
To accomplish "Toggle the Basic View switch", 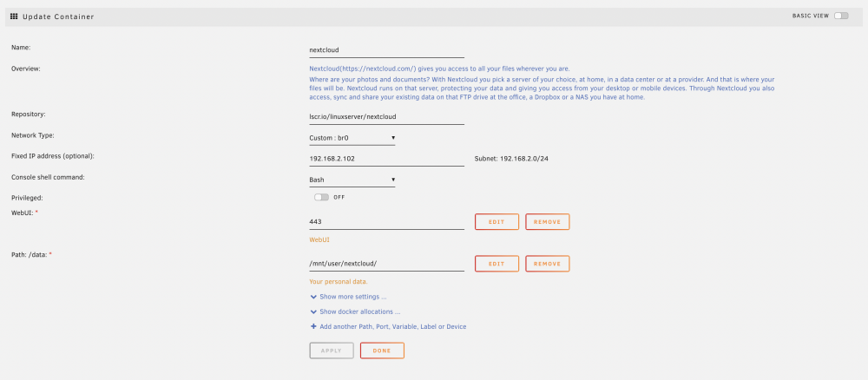I will (x=841, y=16).
